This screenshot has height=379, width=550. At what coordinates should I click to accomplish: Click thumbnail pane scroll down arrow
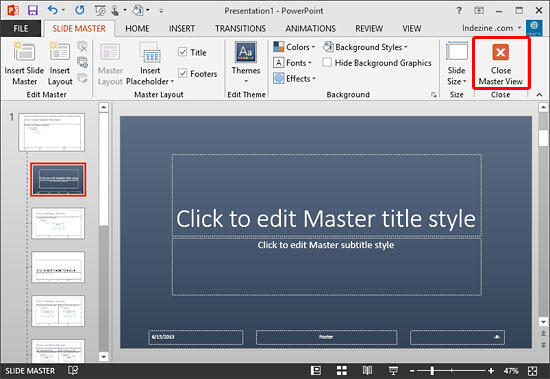click(x=103, y=357)
